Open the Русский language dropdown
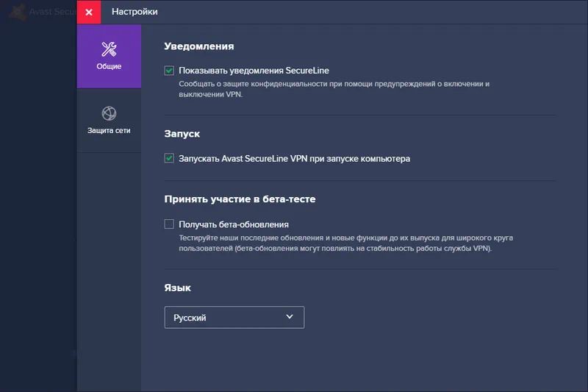The width and height of the screenshot is (588, 392). pyautogui.click(x=234, y=318)
